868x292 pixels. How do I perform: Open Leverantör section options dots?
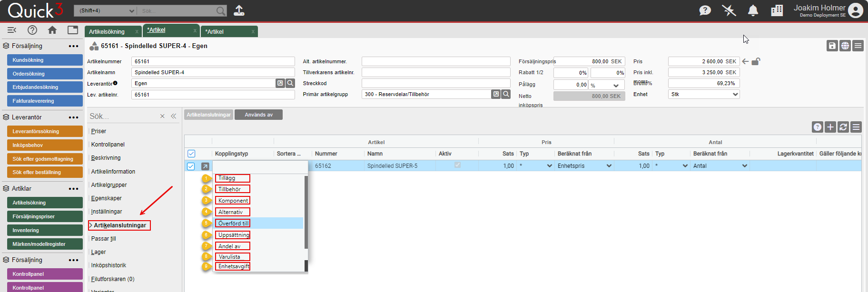tap(73, 117)
